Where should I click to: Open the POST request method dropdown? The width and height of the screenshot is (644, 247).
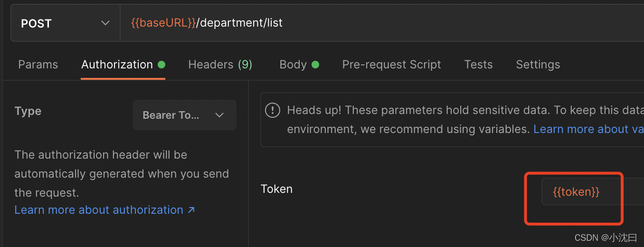[66, 23]
